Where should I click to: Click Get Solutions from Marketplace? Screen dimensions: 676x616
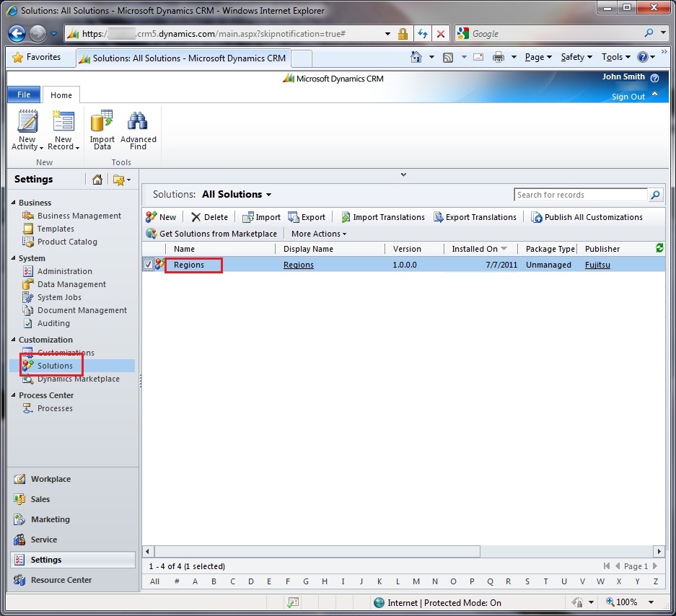click(x=211, y=234)
